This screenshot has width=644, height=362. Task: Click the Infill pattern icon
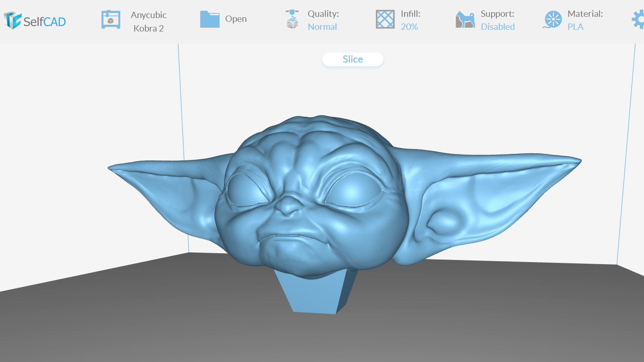coord(385,19)
